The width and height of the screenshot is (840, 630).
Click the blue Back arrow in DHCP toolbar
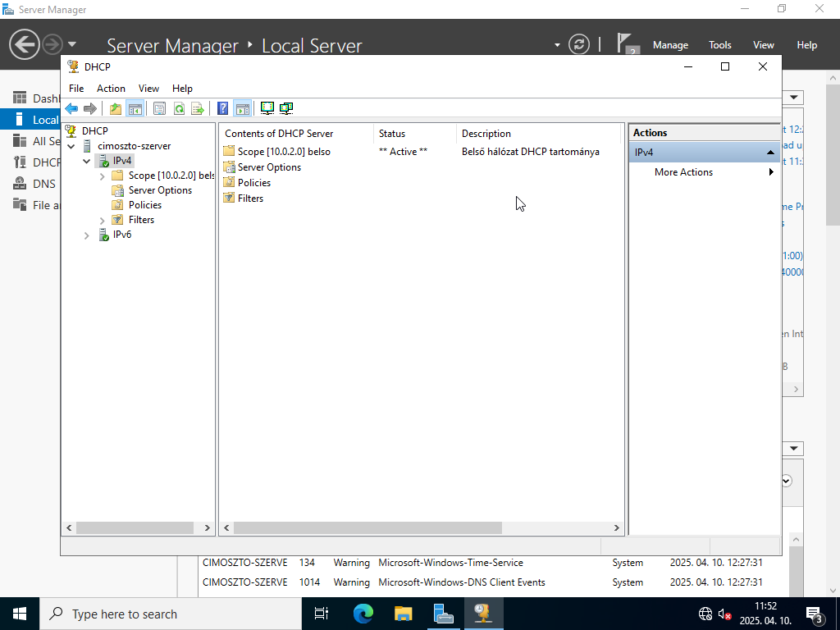tap(71, 108)
